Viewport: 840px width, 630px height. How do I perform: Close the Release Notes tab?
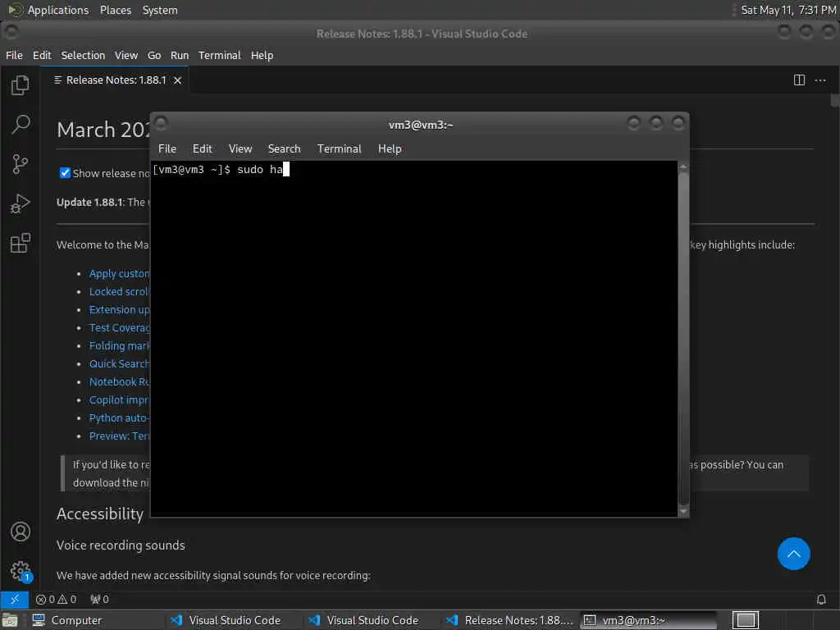pos(178,80)
